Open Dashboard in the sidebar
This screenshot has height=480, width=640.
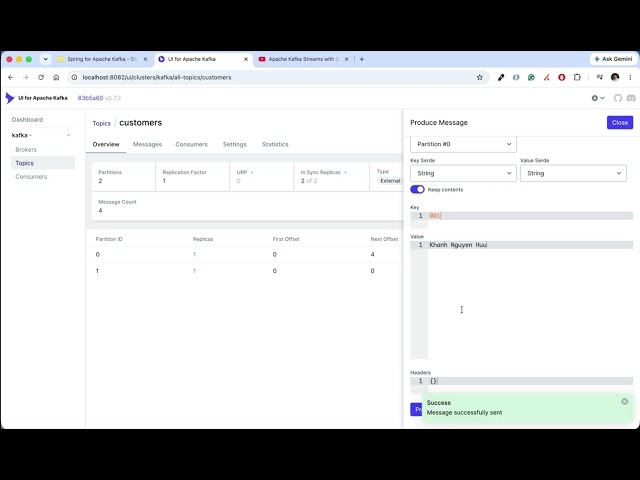pos(27,120)
